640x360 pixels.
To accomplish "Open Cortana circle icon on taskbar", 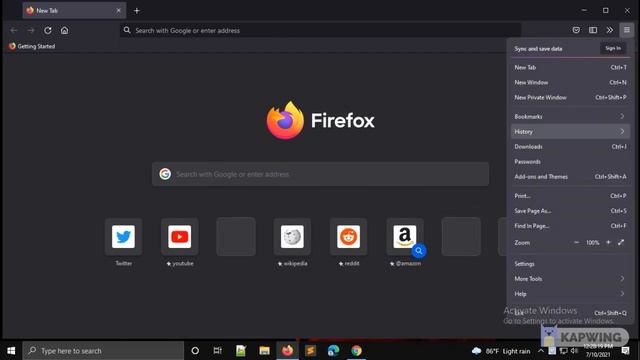I will click(195, 351).
